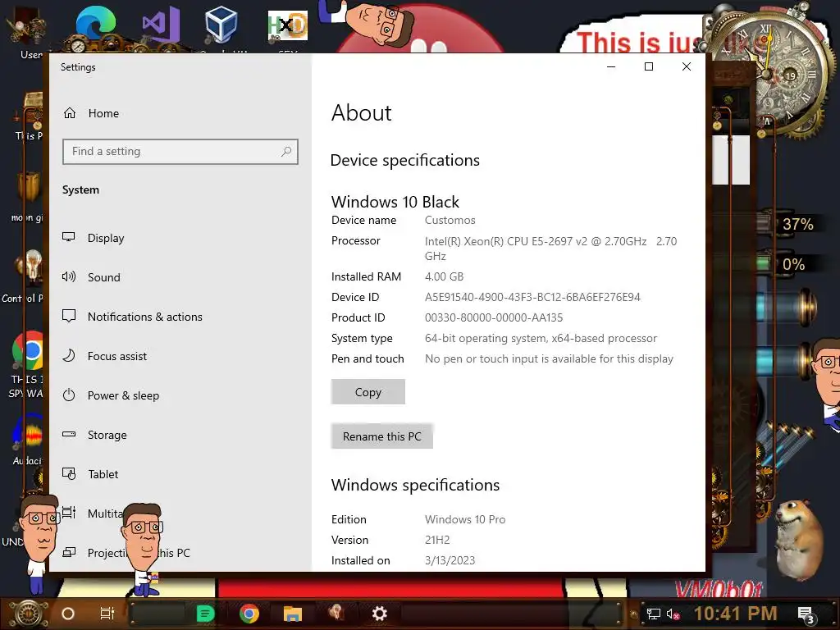Click the Installed RAM value 4.00 GB
The image size is (840, 630).
coord(444,277)
